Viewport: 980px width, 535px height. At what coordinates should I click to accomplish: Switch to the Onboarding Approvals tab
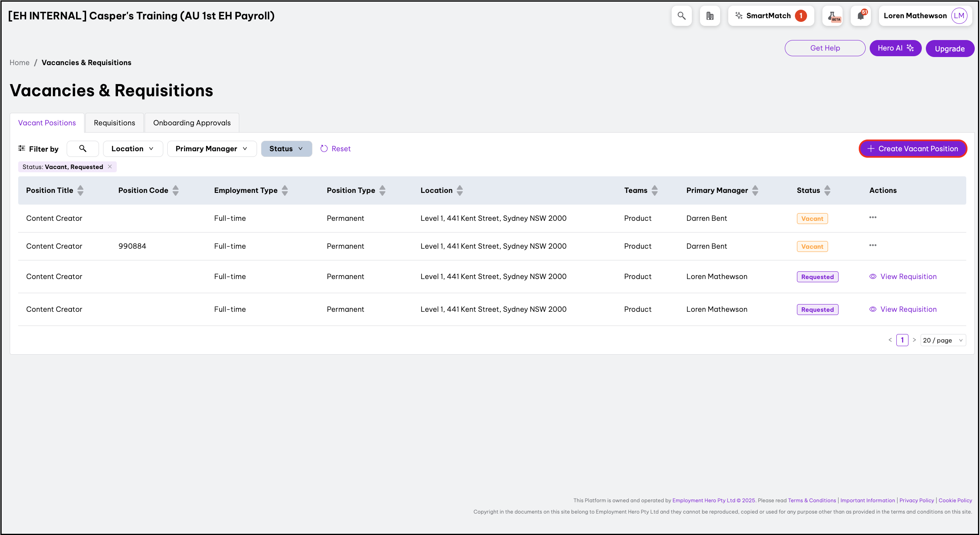(192, 123)
